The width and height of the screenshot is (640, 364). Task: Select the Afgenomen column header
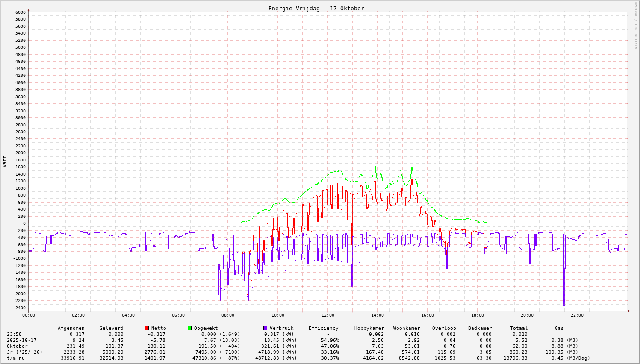point(71,328)
